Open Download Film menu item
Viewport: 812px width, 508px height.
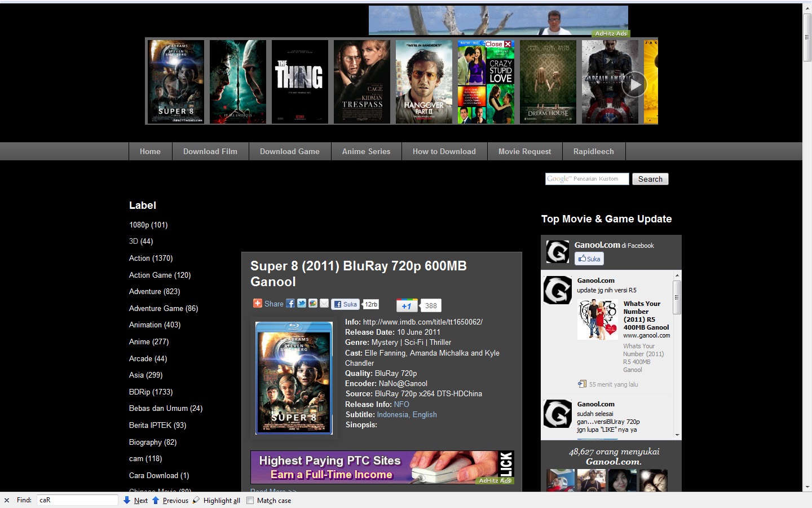click(210, 151)
